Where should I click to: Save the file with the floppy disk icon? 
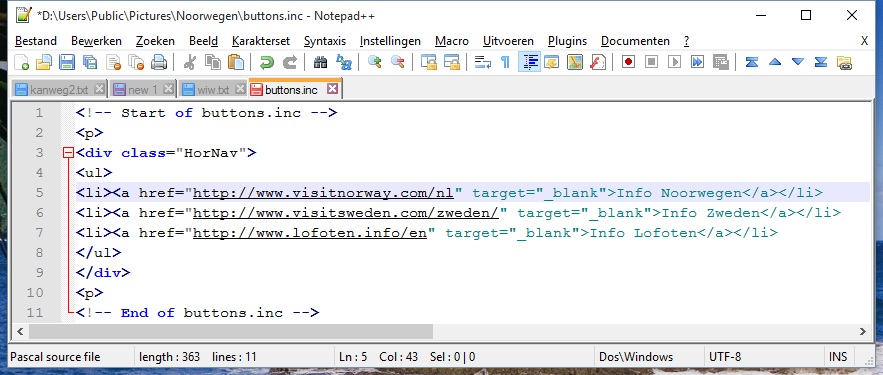tap(66, 61)
